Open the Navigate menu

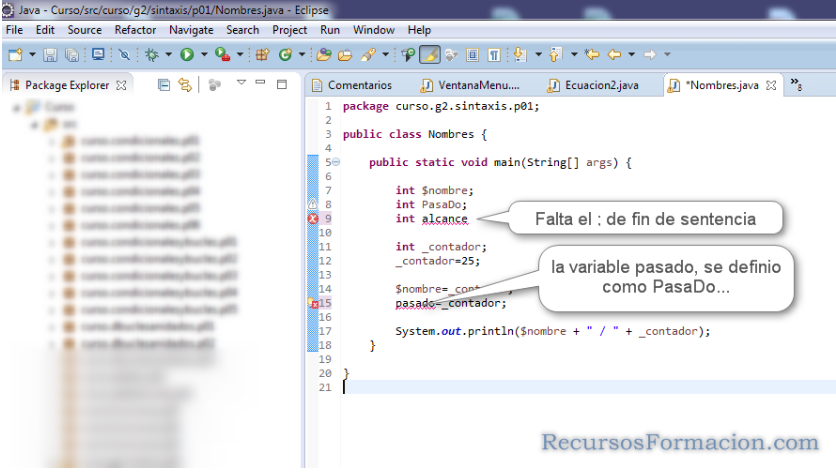pyautogui.click(x=191, y=30)
